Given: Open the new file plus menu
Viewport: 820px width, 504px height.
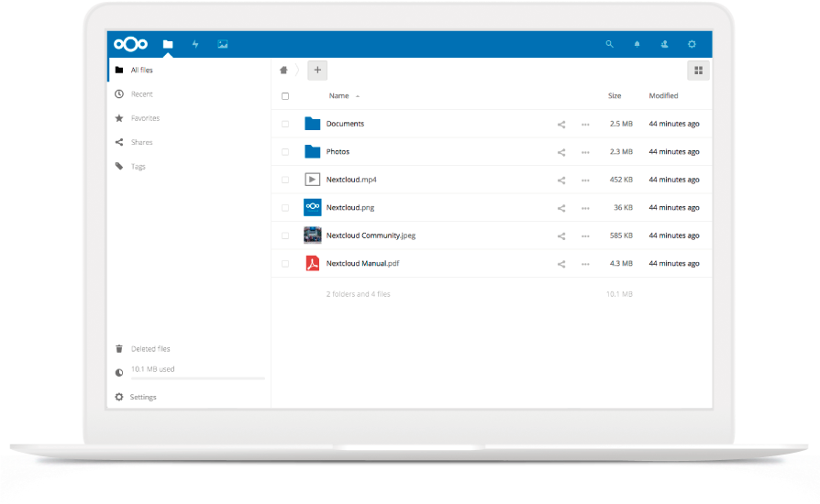Looking at the screenshot, I should [x=316, y=70].
